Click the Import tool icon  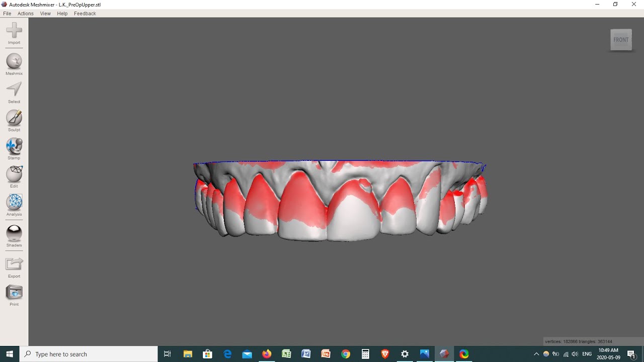tap(14, 31)
